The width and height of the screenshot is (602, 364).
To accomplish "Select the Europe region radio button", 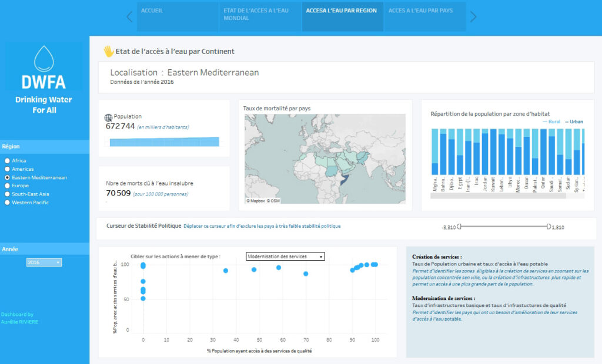I will point(6,186).
